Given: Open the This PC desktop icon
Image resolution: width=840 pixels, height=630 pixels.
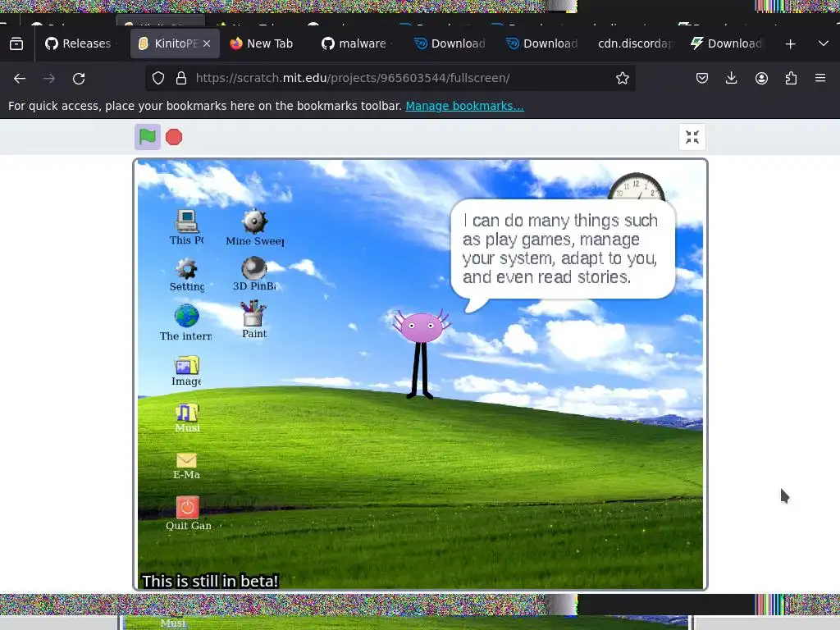Looking at the screenshot, I should click(186, 227).
